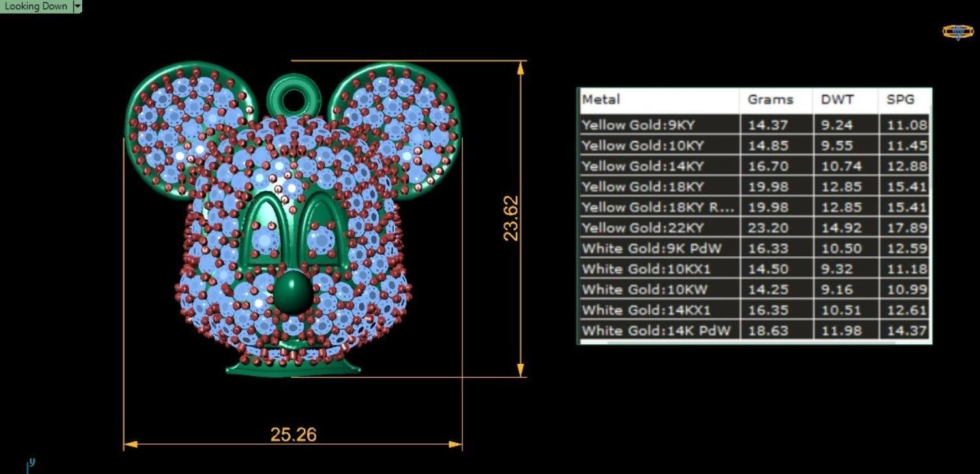Select the Yellow Gold:18KY R... row

click(x=754, y=207)
